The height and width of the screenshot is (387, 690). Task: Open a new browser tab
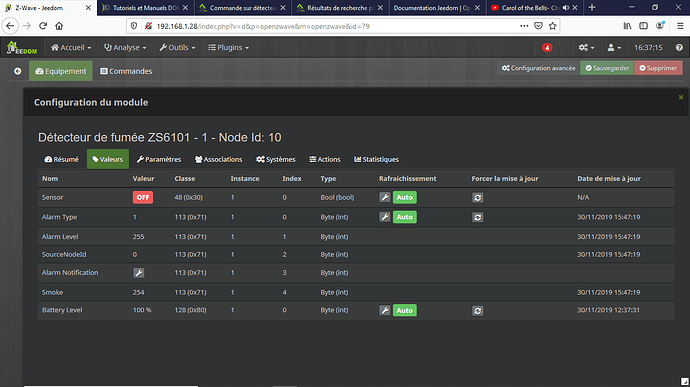click(x=592, y=7)
